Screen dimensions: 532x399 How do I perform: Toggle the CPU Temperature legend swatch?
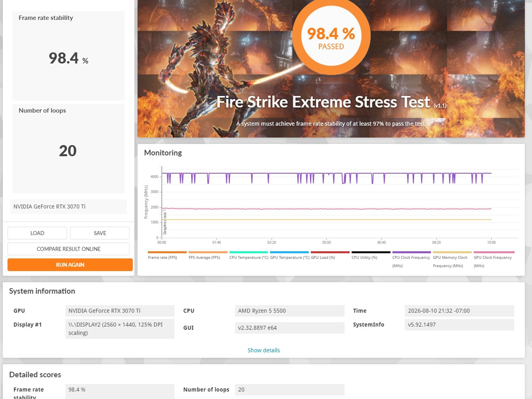249,252
